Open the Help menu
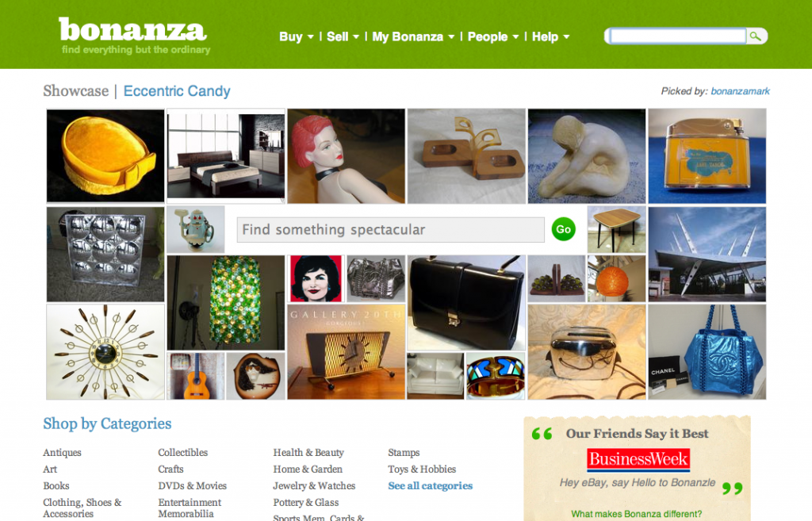 pos(550,36)
